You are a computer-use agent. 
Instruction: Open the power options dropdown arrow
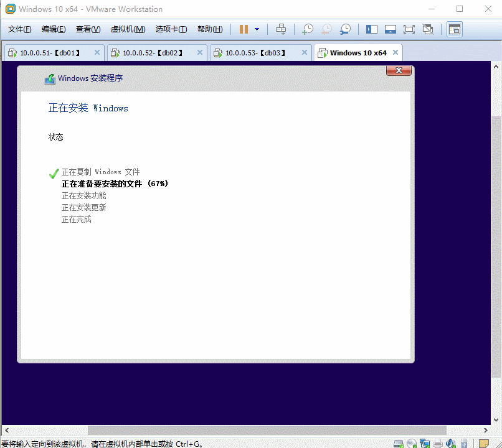(257, 29)
